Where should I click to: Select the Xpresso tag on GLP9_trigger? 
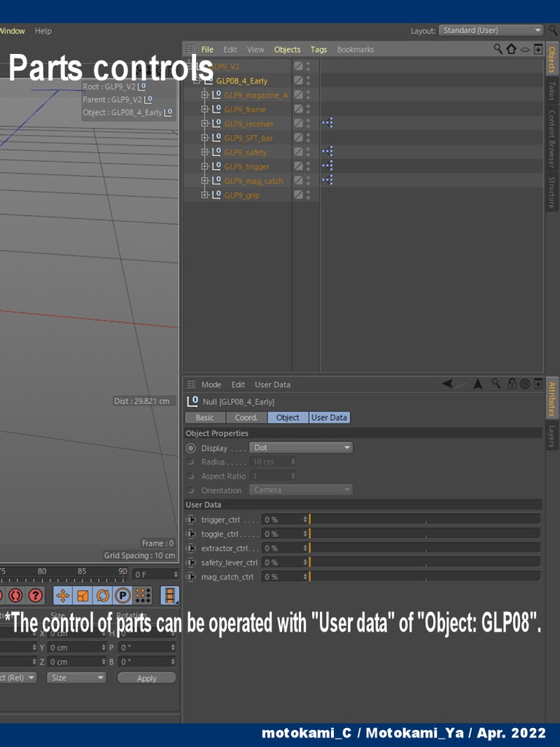(327, 166)
